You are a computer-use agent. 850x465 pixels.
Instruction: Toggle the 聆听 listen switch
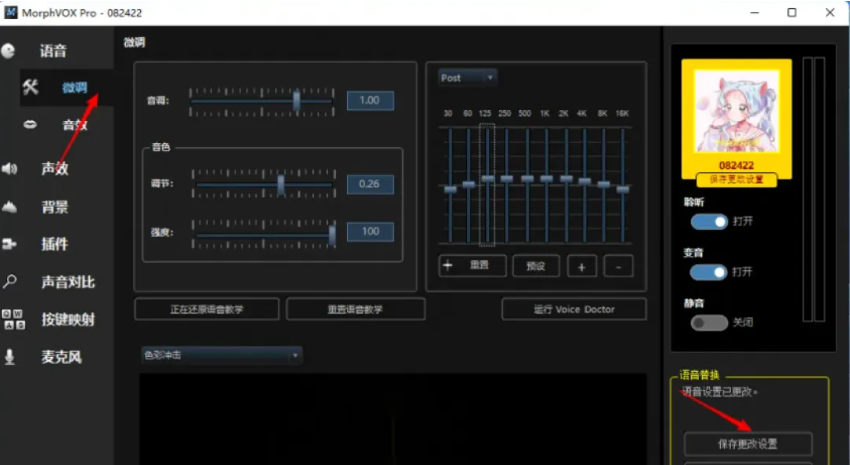coord(709,222)
